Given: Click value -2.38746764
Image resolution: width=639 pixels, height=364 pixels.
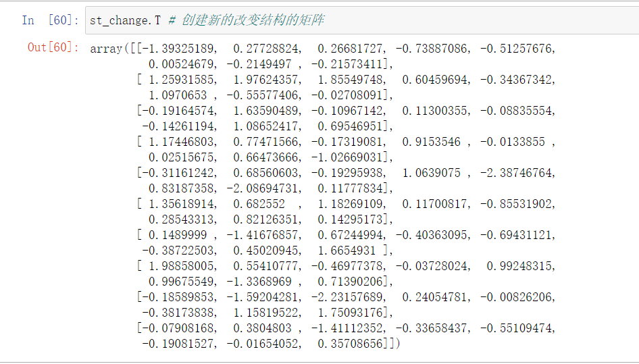Looking at the screenshot, I should (516, 173).
